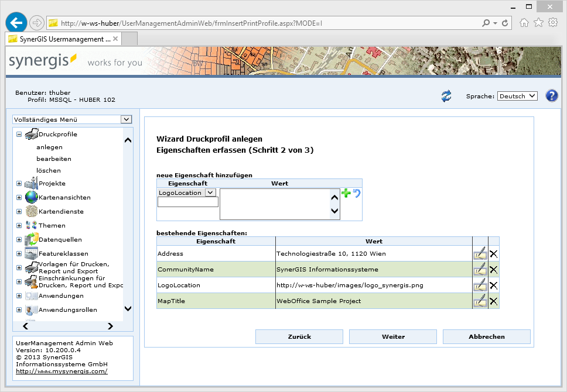
Task: Select 'löschen' under Druckprofile
Action: [49, 171]
